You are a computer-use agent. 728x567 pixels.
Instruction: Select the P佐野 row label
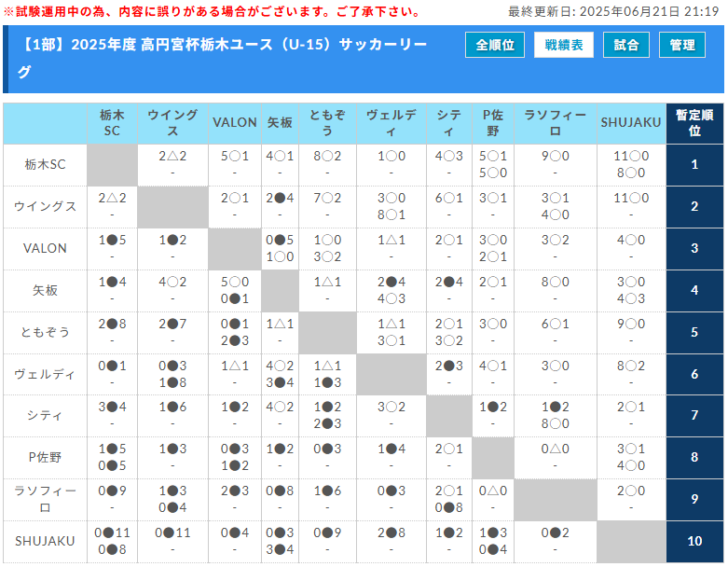pyautogui.click(x=45, y=458)
